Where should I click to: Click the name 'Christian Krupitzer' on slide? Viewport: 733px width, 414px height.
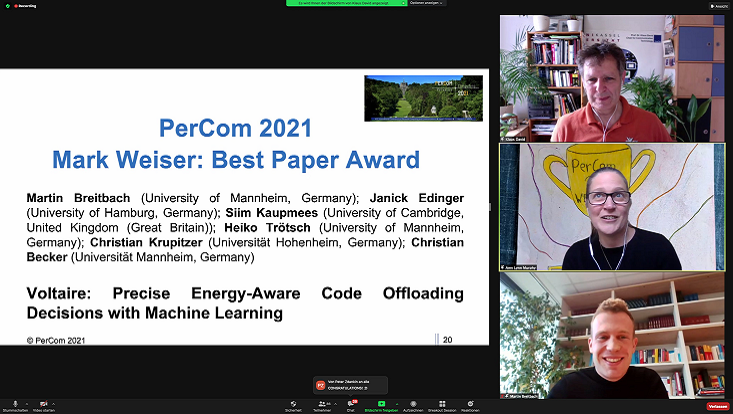tap(146, 243)
